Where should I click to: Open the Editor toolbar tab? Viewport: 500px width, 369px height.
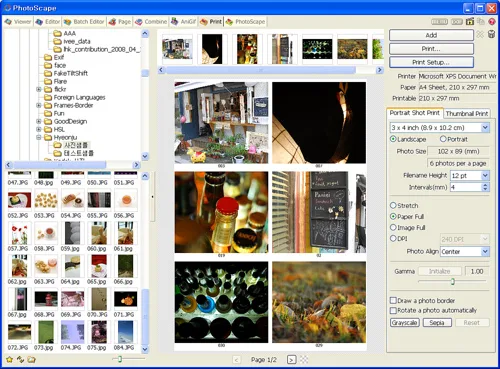48,22
